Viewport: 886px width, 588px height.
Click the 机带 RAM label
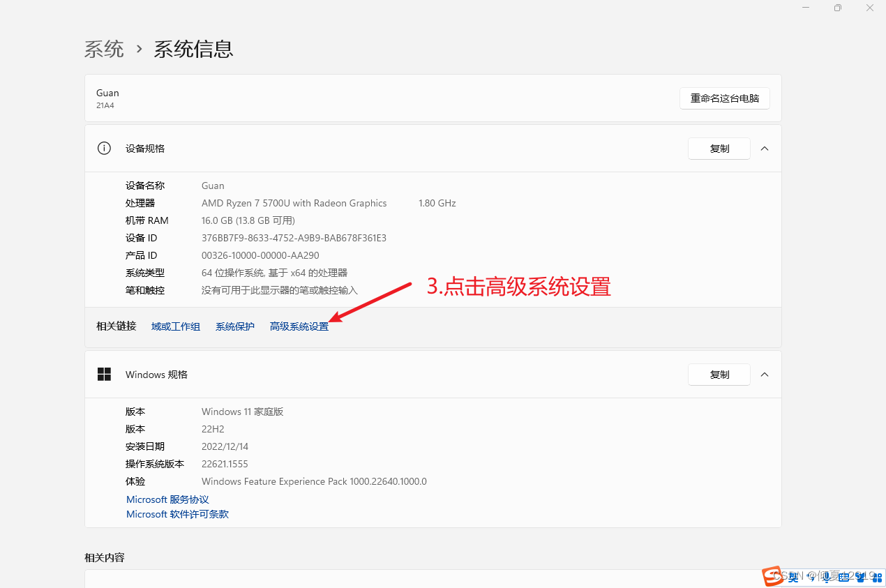point(147,220)
